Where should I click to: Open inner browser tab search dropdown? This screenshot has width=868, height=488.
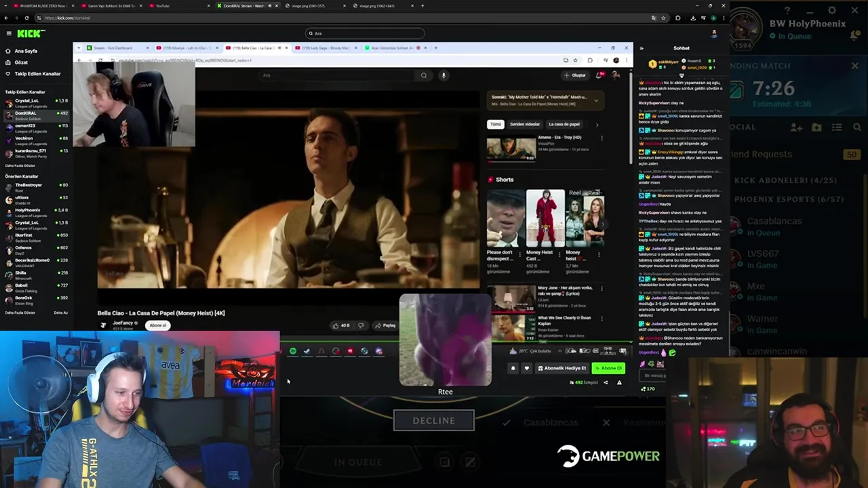pyautogui.click(x=79, y=48)
